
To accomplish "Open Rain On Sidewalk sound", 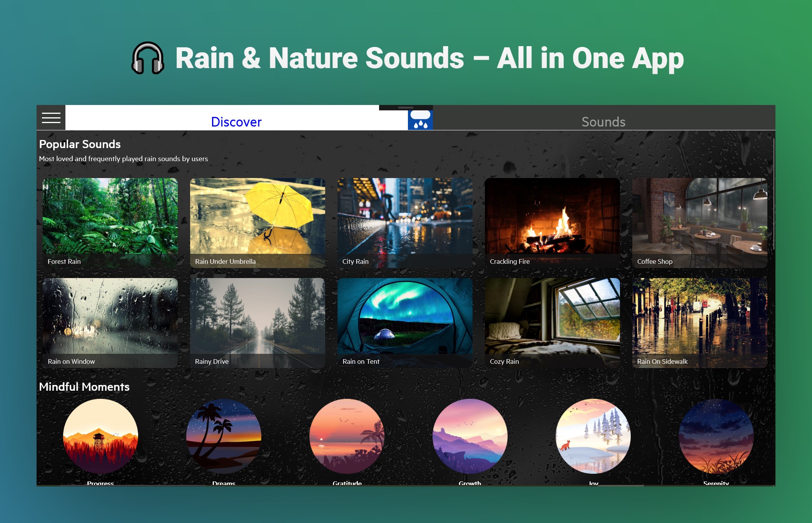I will pyautogui.click(x=700, y=323).
